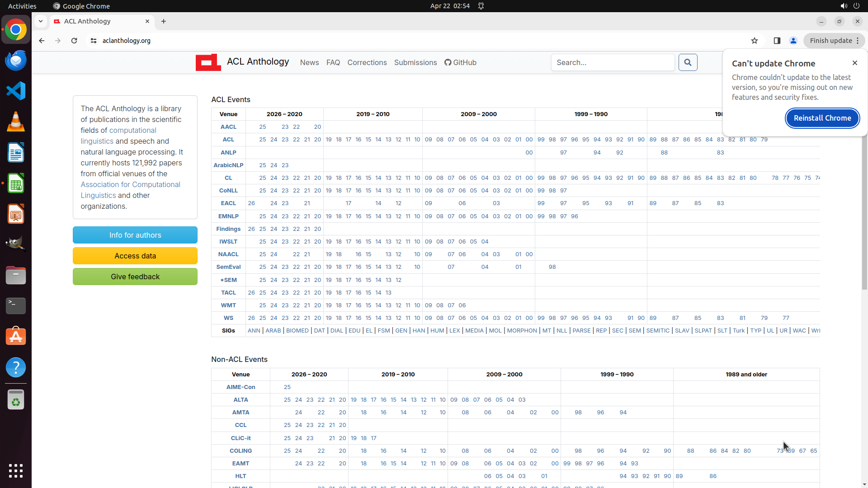The width and height of the screenshot is (868, 488).
Task: Launch Thunderbird from the dock
Action: pos(16,60)
